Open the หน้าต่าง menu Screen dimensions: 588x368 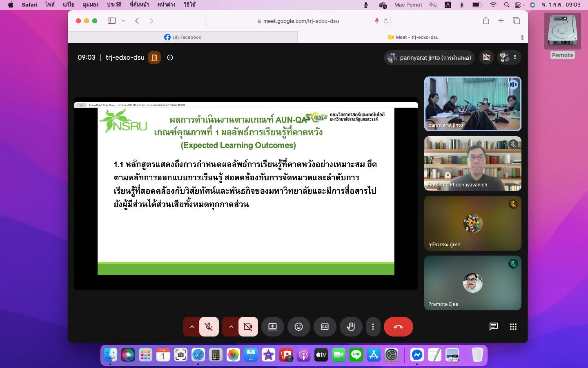[x=167, y=4]
